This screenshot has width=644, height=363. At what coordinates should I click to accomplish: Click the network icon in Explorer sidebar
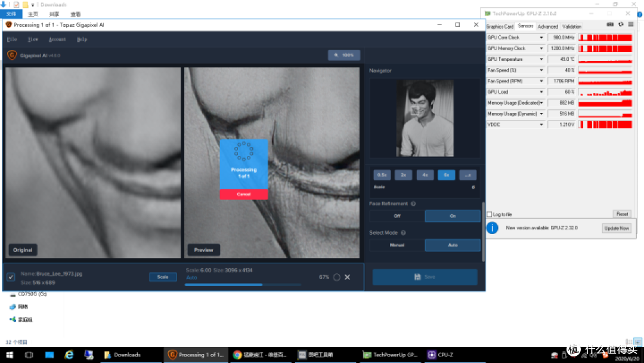coord(13,307)
